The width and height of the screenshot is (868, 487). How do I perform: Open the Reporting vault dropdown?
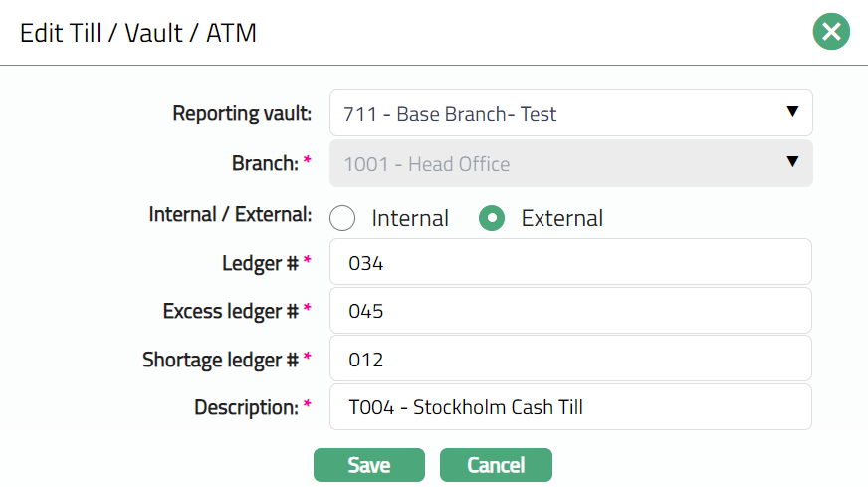(x=570, y=113)
